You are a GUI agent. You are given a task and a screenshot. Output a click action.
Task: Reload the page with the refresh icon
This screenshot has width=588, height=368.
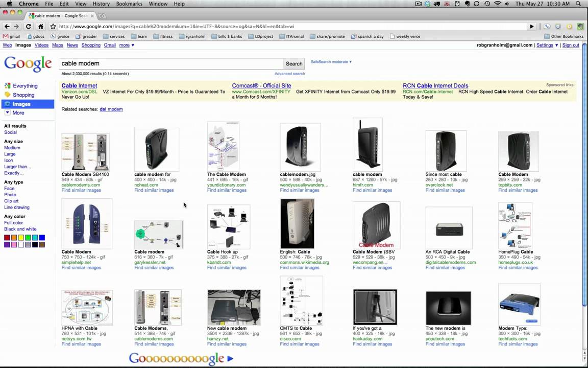[28, 26]
